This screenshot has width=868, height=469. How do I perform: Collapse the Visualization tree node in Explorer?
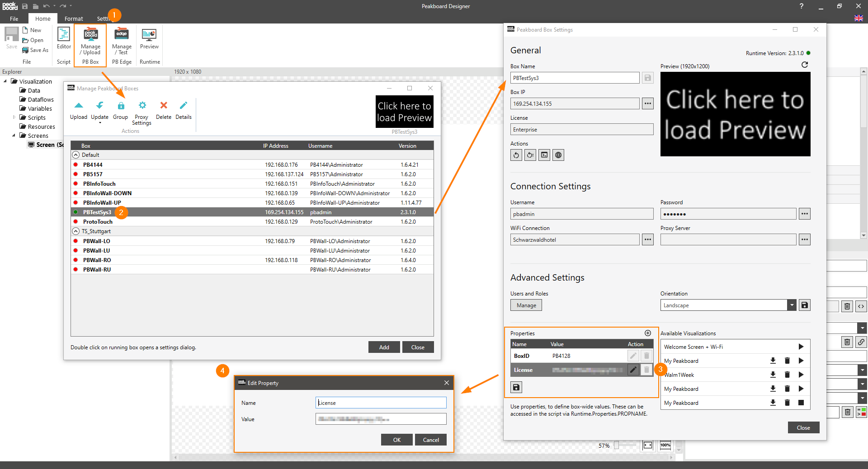point(5,81)
